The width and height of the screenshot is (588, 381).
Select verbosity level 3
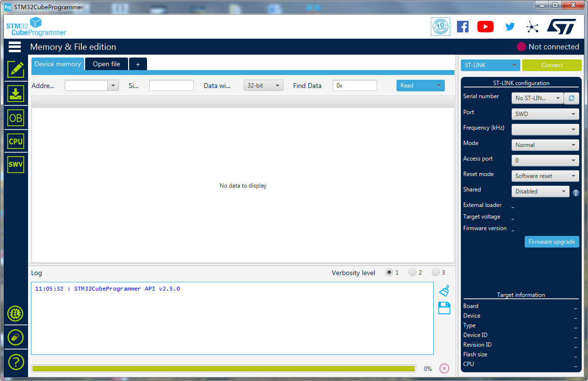(x=436, y=273)
